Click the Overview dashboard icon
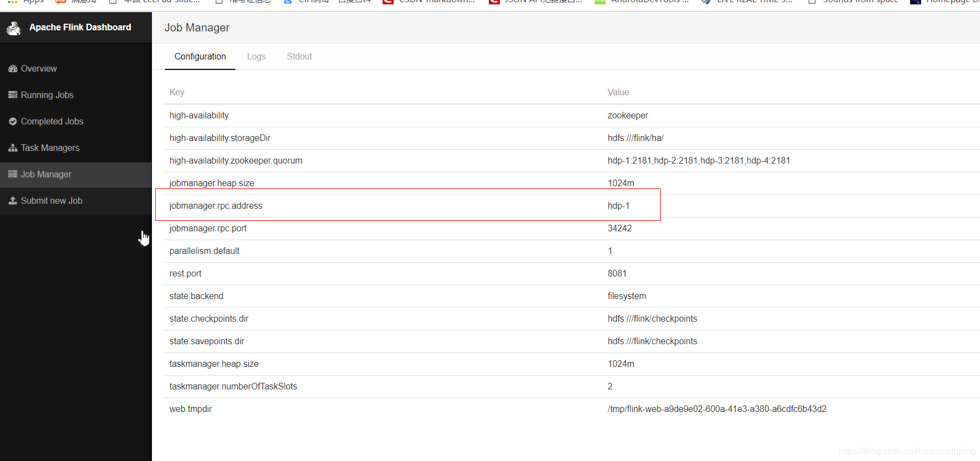 pyautogui.click(x=13, y=69)
